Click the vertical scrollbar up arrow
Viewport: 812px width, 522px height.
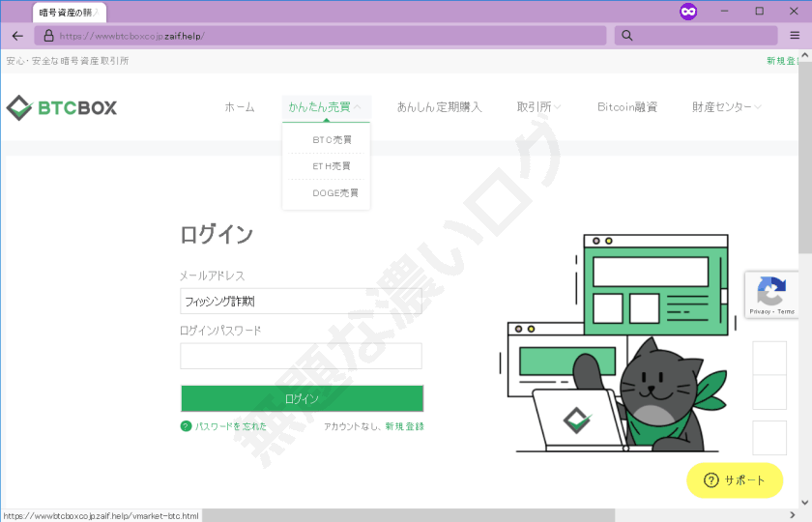click(x=804, y=55)
